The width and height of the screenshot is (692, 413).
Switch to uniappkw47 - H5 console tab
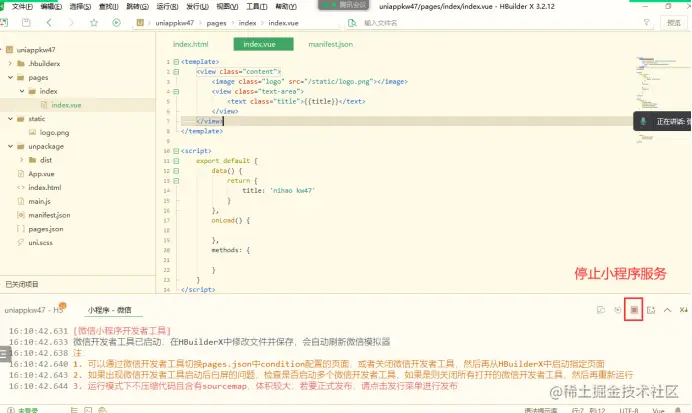pos(34,310)
